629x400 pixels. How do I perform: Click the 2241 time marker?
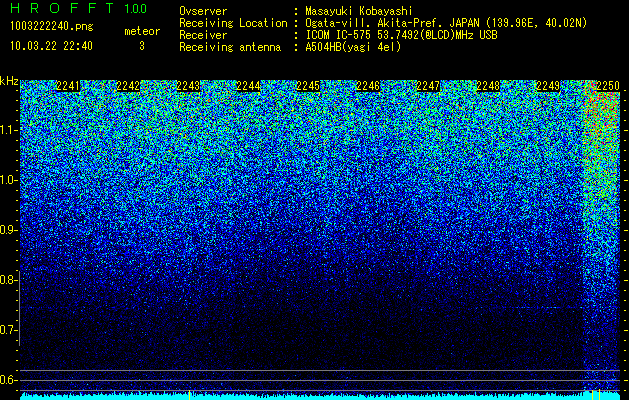coord(68,86)
